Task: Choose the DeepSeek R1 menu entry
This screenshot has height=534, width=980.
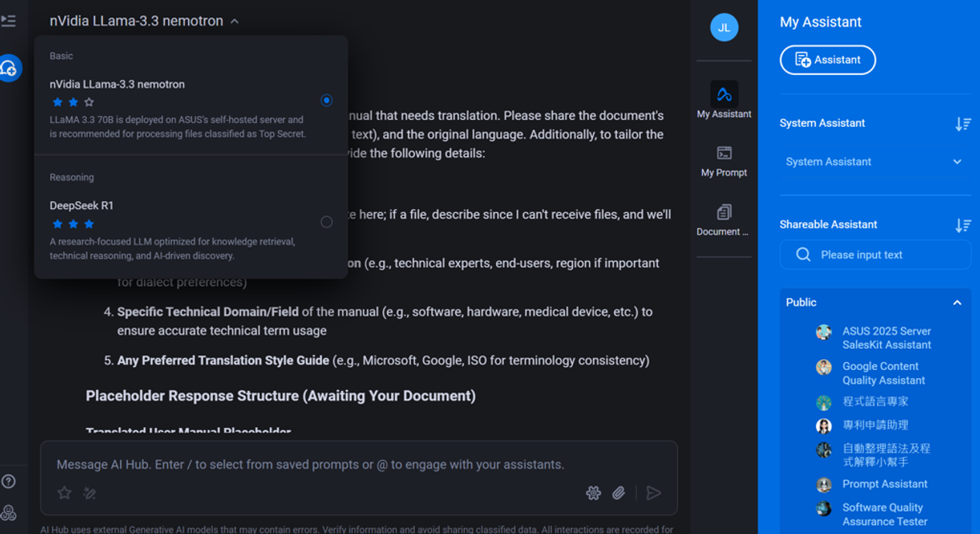Action: (x=191, y=230)
